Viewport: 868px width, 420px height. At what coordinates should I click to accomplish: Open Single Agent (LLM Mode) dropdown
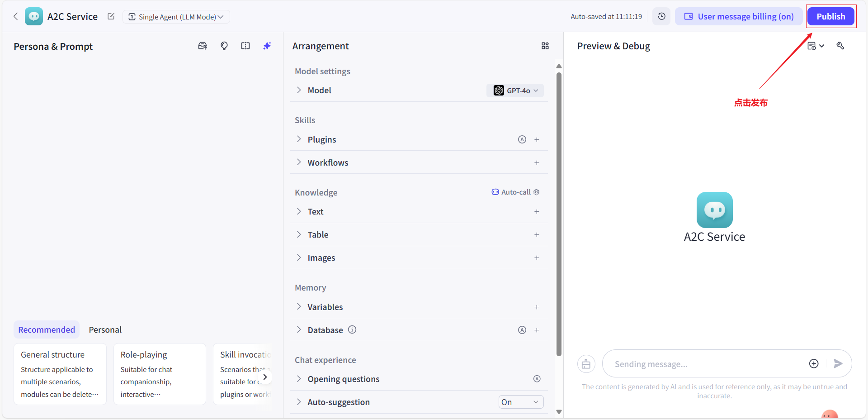pyautogui.click(x=176, y=17)
